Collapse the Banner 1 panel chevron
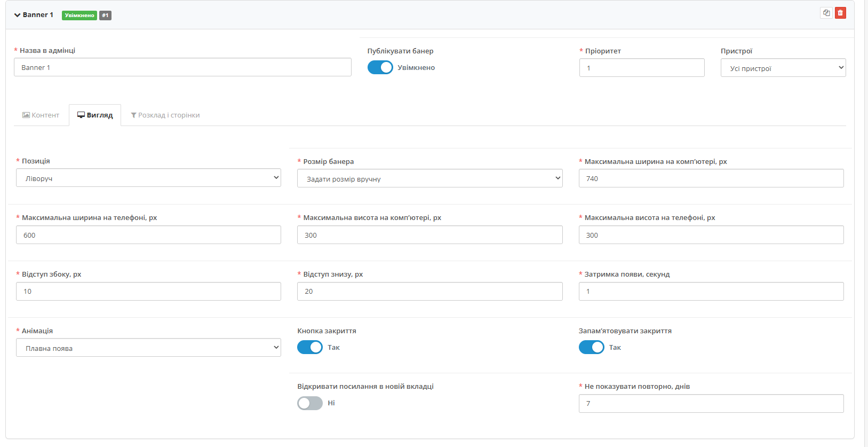The width and height of the screenshot is (868, 447). click(17, 15)
